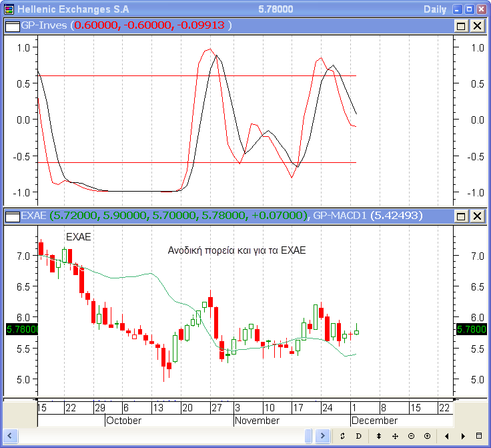Close the GP-Inves indicator pane
The image size is (491, 448).
click(477, 25)
